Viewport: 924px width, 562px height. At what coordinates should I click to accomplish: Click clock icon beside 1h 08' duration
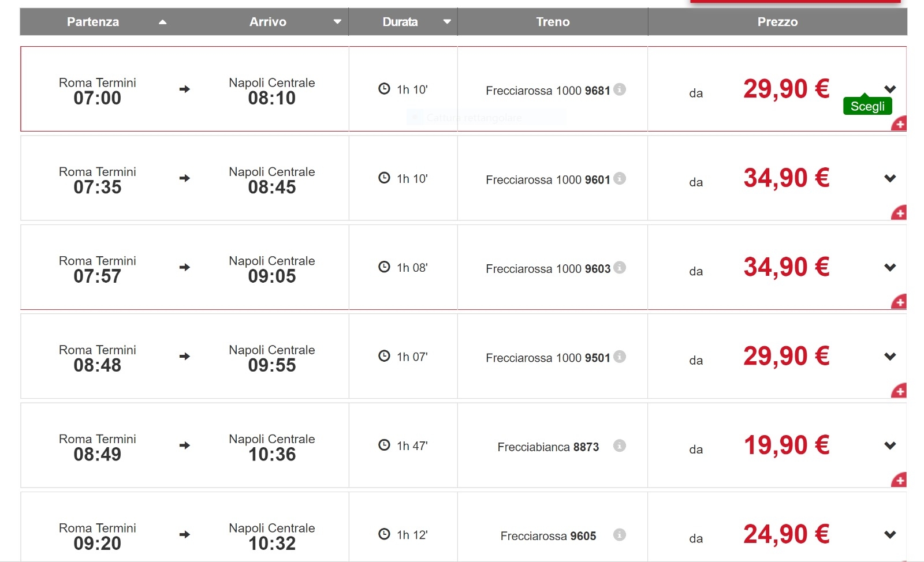384,267
